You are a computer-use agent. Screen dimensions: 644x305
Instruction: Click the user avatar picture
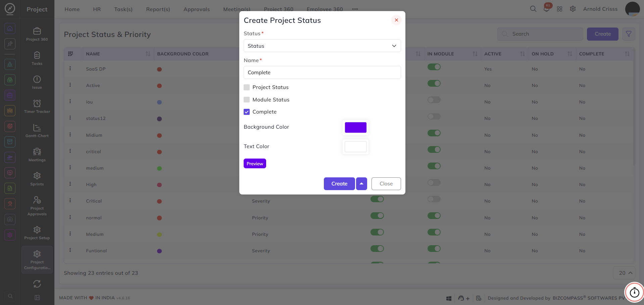(632, 9)
